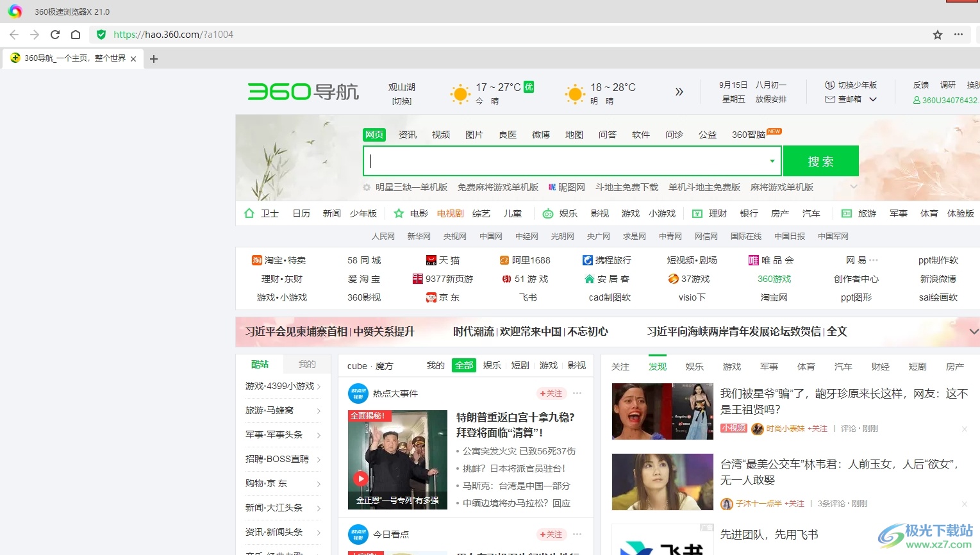Open the 唯品会 site link

coord(772,260)
